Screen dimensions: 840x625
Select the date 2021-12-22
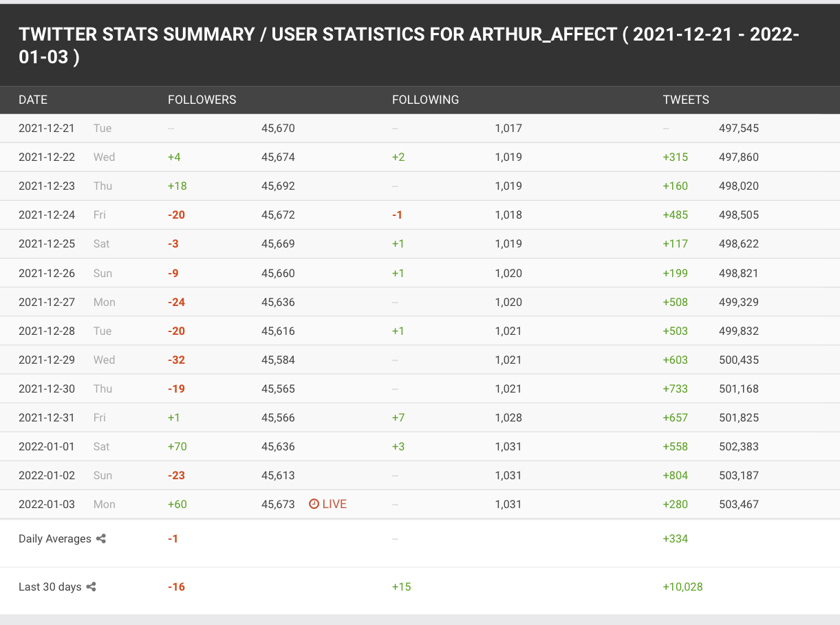(x=47, y=157)
